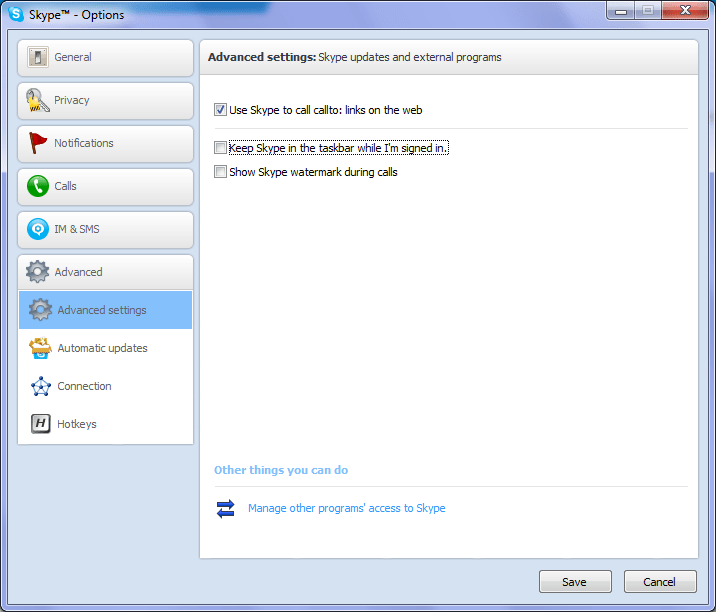The height and width of the screenshot is (612, 716).
Task: Minimize the Skype Options window
Action: point(621,11)
